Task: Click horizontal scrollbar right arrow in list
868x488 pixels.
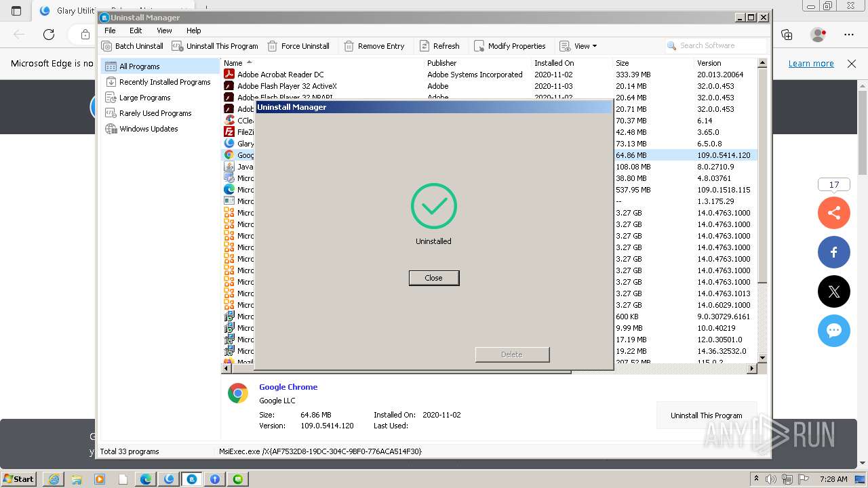Action: pyautogui.click(x=751, y=369)
